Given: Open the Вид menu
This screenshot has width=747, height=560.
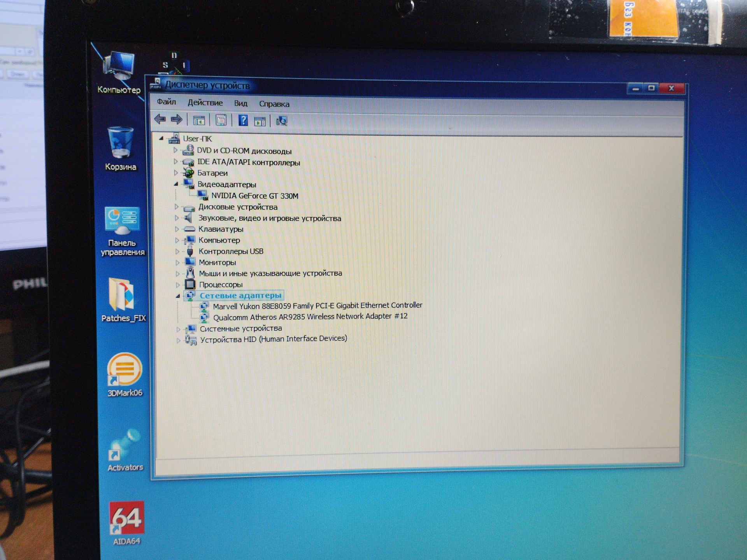Looking at the screenshot, I should click(x=241, y=103).
